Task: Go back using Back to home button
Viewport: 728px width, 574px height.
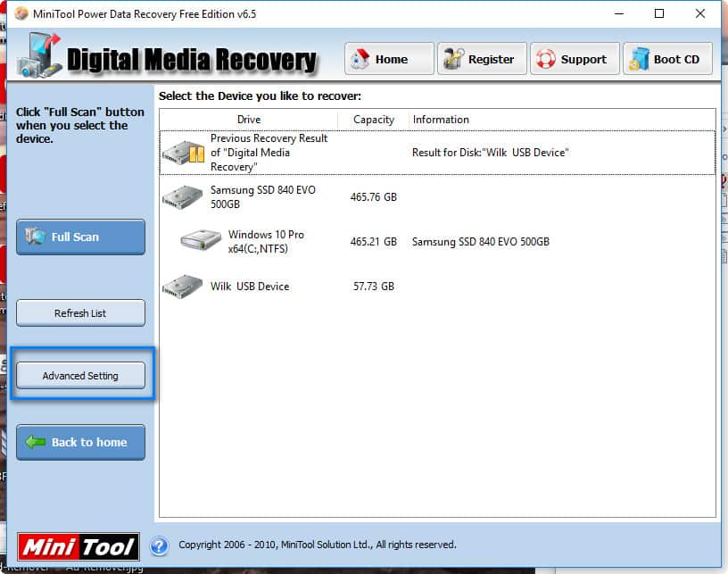Action: (x=80, y=443)
